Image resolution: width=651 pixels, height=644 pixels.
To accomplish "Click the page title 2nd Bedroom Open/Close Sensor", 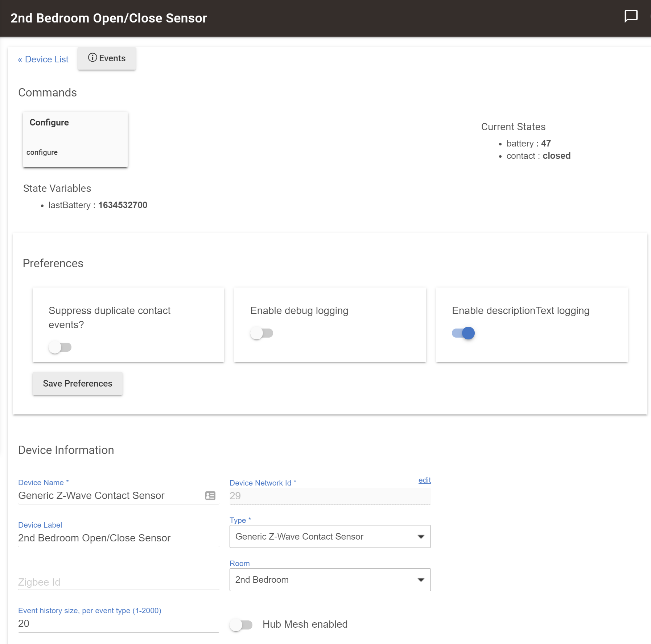I will 109,18.
